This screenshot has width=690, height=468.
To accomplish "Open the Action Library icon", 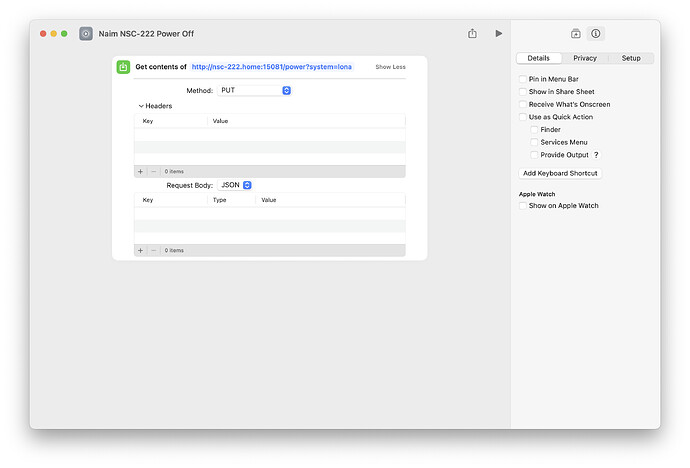I will pos(576,33).
